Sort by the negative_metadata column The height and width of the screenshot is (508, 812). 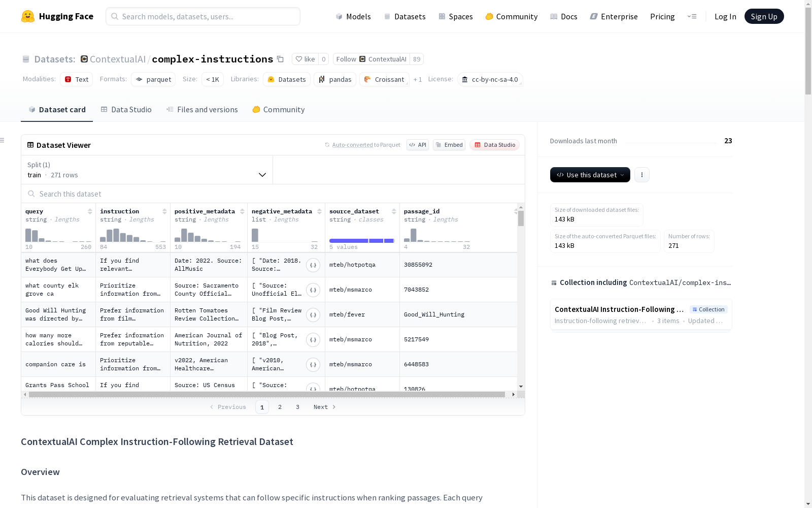click(x=319, y=211)
